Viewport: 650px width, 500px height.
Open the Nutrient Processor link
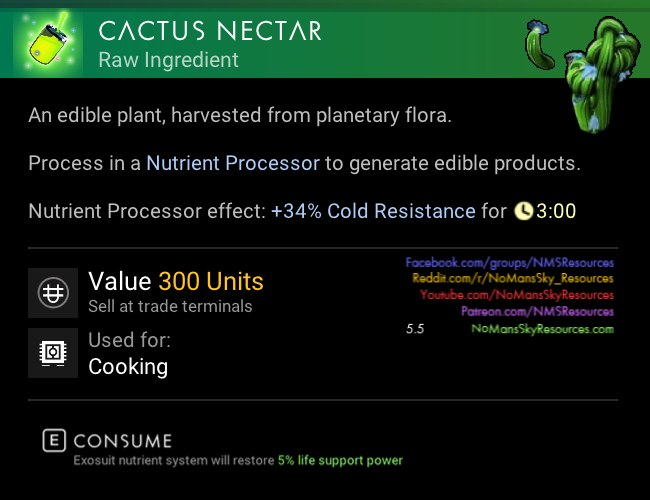coord(233,163)
